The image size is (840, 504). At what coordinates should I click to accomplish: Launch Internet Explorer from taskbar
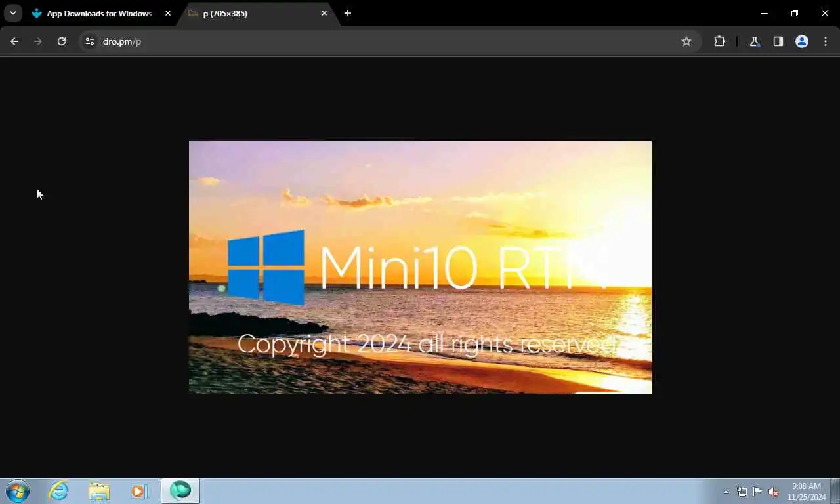[59, 491]
